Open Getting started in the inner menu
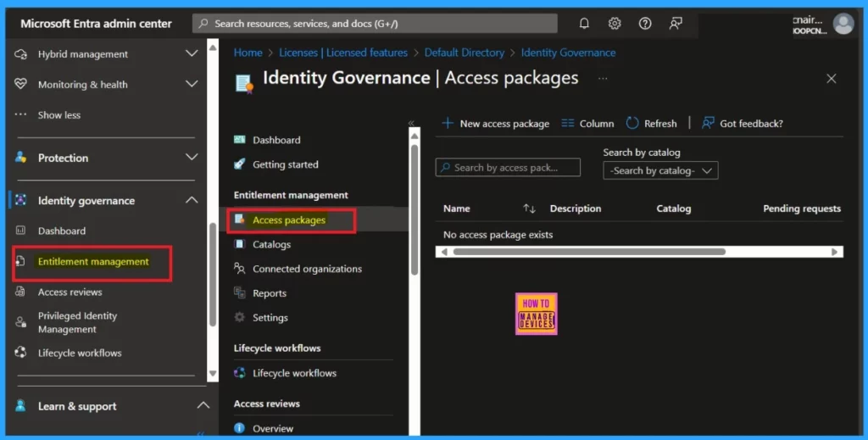The image size is (868, 440). pyautogui.click(x=285, y=164)
